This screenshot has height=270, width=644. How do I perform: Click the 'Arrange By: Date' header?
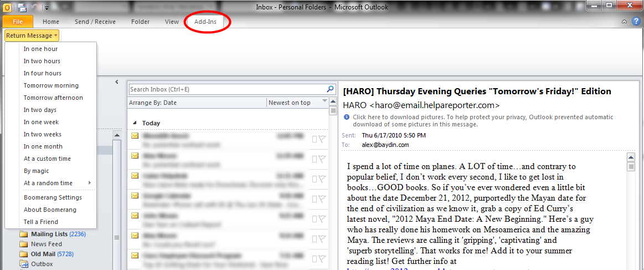click(153, 103)
